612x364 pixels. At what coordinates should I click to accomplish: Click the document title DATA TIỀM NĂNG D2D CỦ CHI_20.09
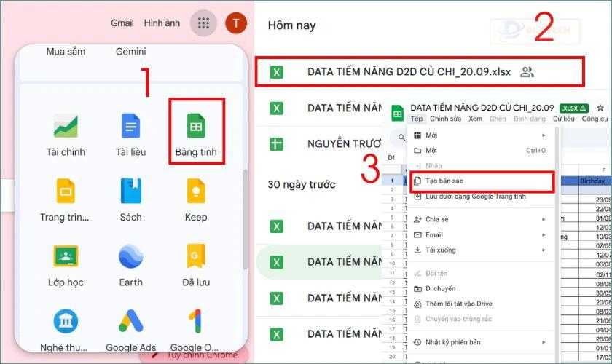[482, 108]
